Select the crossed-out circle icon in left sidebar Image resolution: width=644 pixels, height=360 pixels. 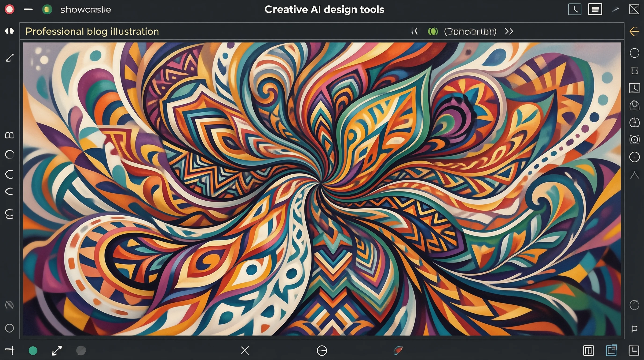click(x=10, y=305)
